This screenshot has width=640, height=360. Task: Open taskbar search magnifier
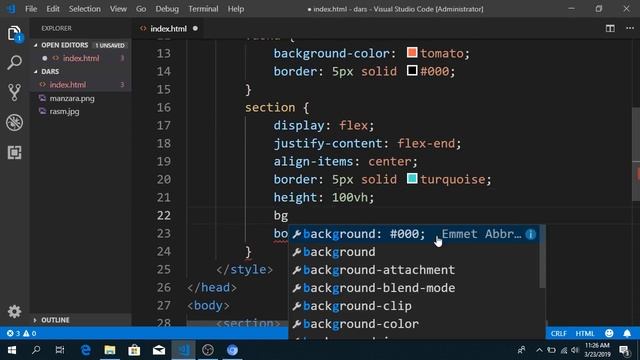[36, 350]
